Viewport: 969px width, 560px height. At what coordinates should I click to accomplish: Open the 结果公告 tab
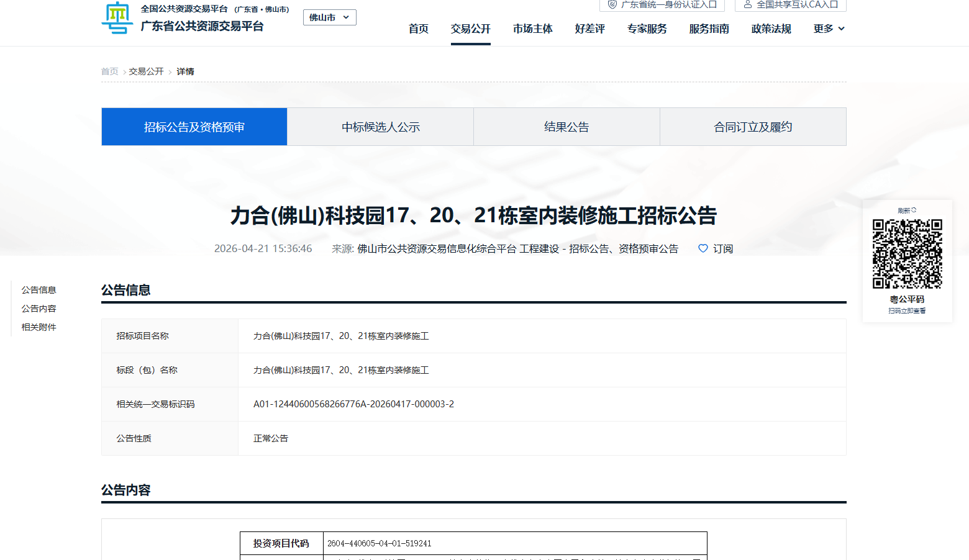(566, 127)
